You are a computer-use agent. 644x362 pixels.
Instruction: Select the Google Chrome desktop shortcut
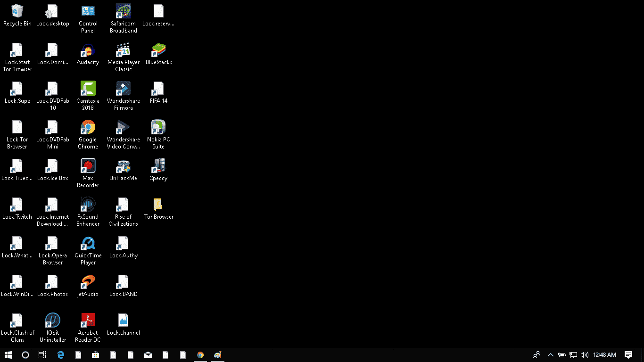(x=88, y=135)
